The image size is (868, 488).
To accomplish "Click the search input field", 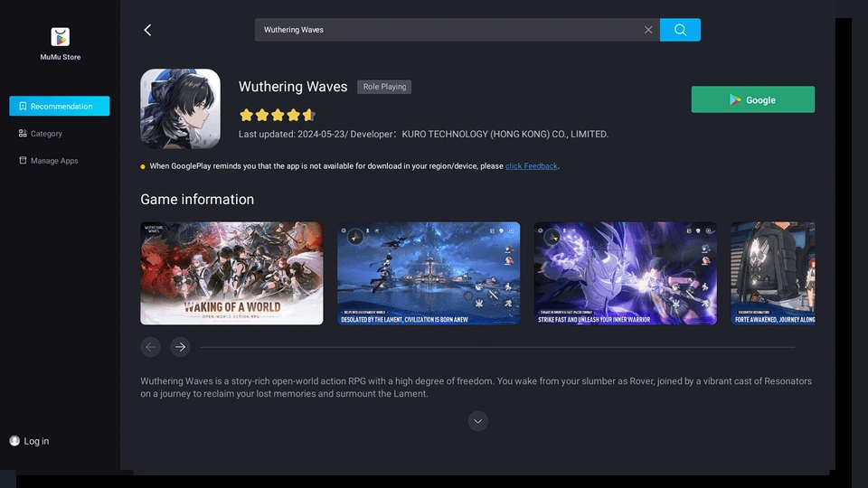I will click(x=448, y=30).
